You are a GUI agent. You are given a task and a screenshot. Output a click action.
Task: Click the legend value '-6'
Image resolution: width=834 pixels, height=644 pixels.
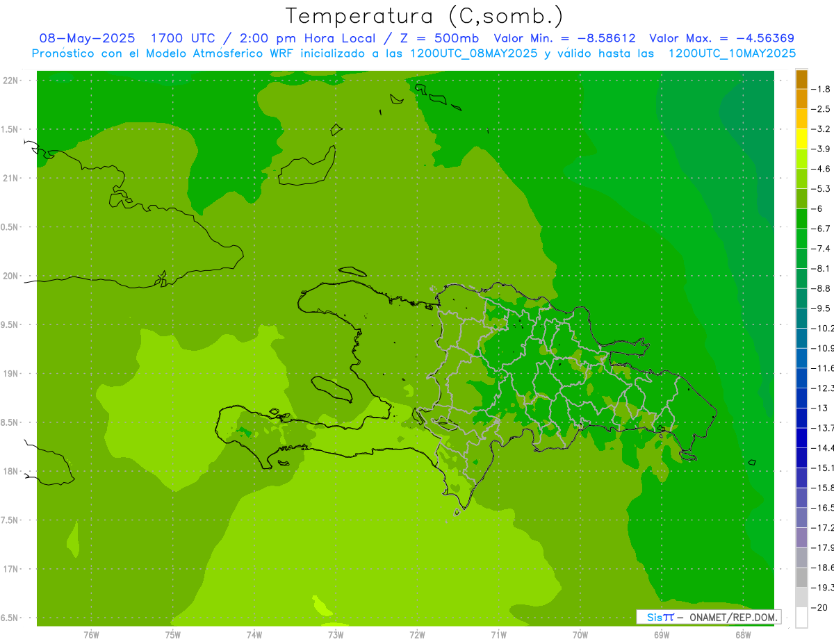[x=818, y=208]
